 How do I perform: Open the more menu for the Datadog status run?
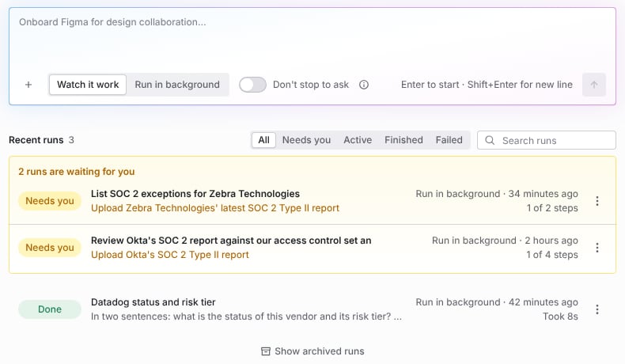click(x=597, y=309)
